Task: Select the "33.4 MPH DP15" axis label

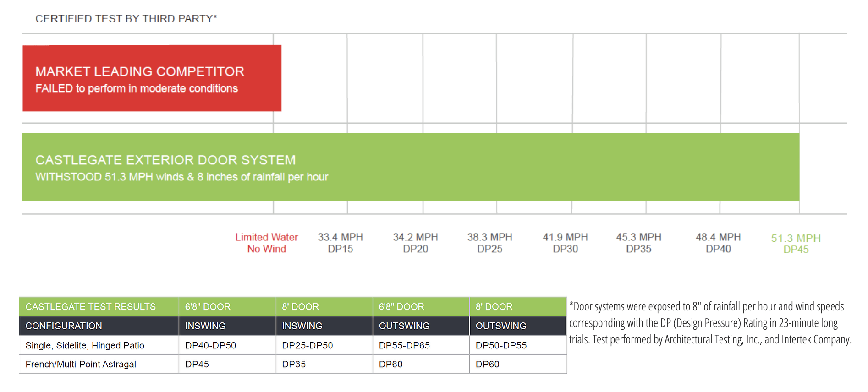Action: tap(341, 243)
